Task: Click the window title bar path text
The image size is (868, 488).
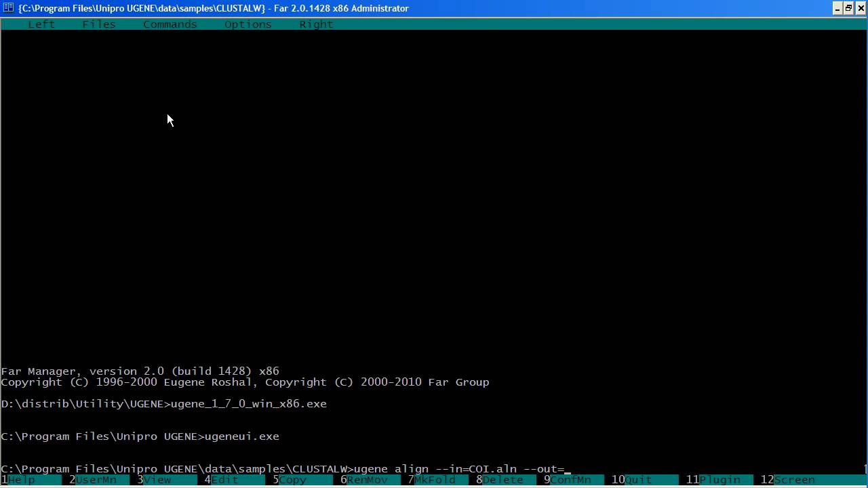Action: (x=214, y=8)
